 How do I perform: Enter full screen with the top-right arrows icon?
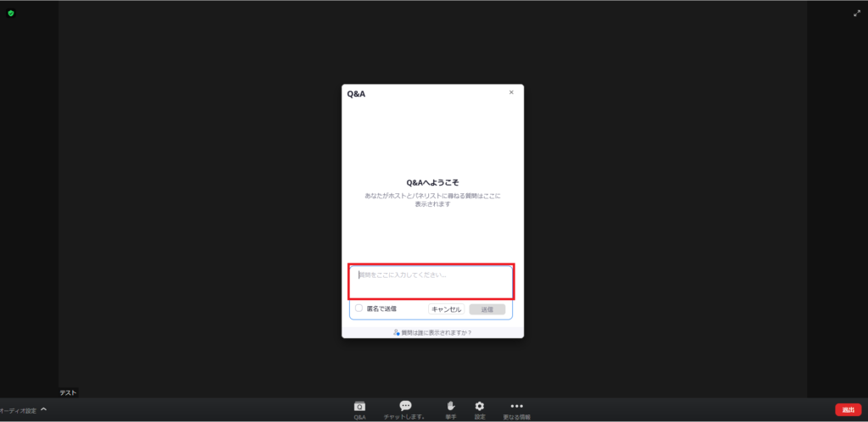coord(857,13)
